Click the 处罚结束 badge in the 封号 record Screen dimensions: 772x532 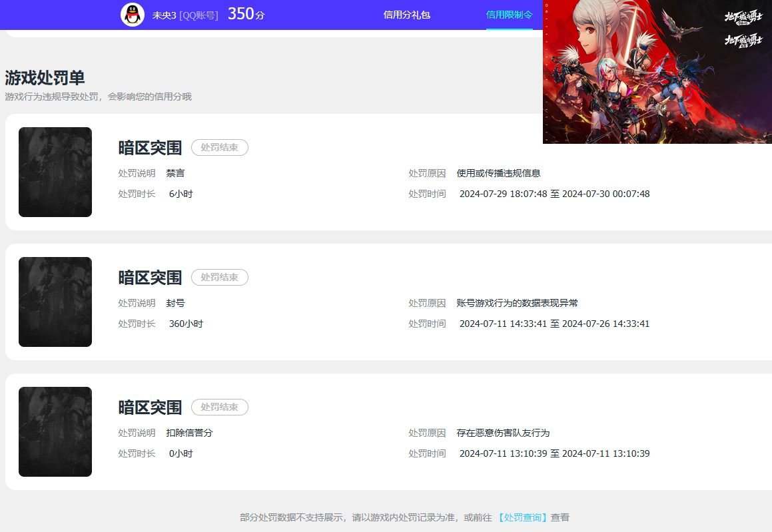[220, 277]
